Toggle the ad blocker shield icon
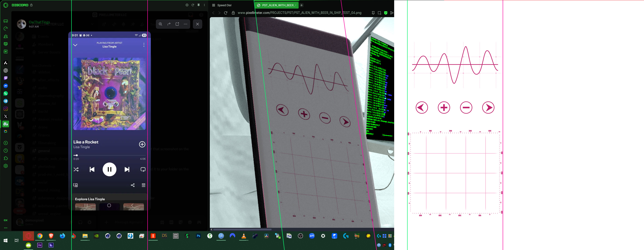 [x=386, y=13]
